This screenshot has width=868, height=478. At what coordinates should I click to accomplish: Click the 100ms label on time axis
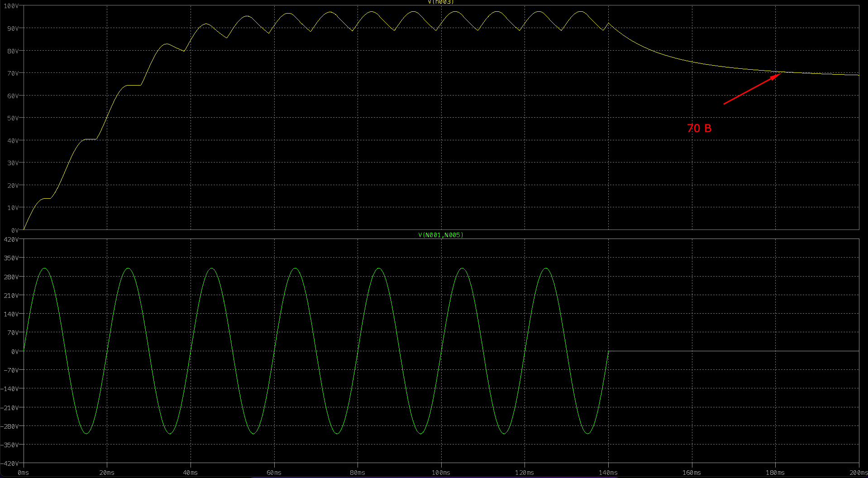(440, 473)
